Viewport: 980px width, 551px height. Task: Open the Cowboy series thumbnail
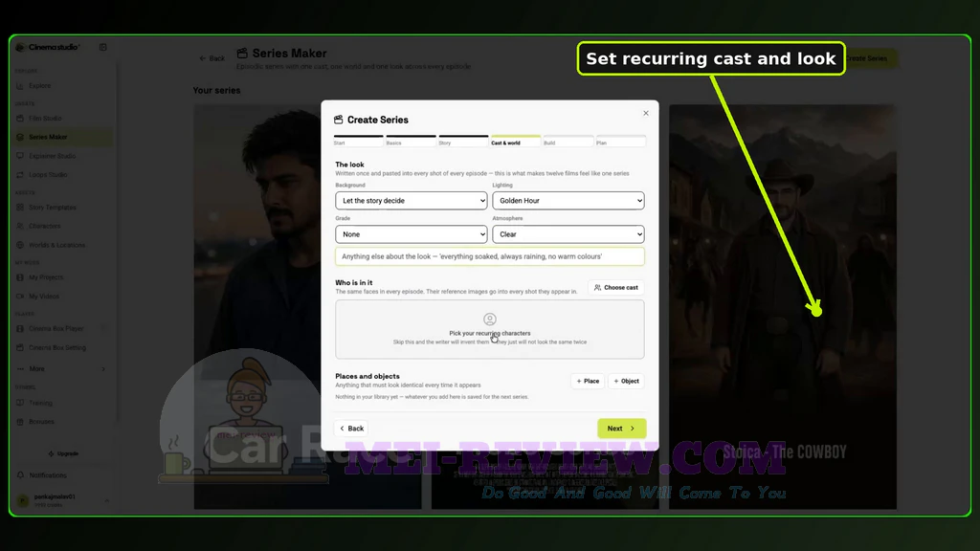pos(783,306)
